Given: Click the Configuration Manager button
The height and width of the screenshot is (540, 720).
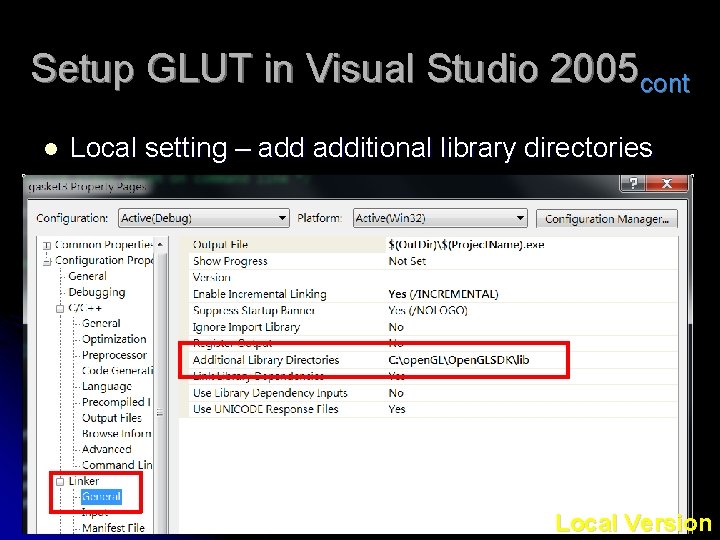Looking at the screenshot, I should pyautogui.click(x=606, y=219).
